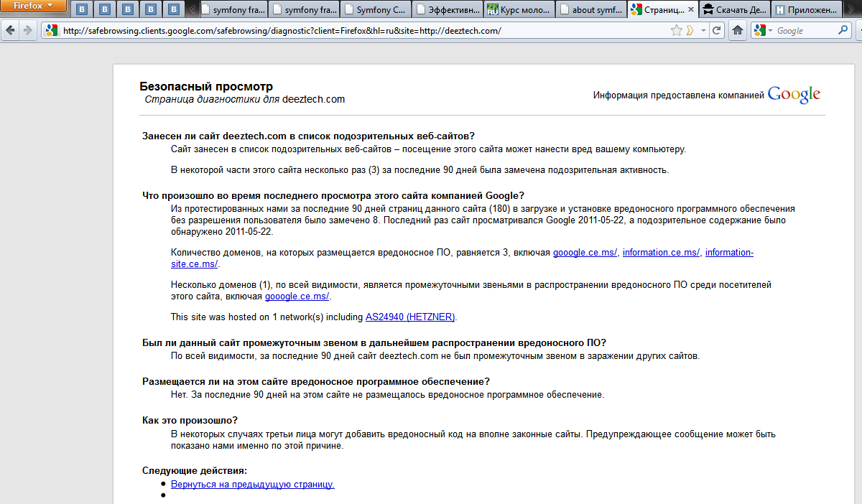Open the information-site.ce.ms/ link
The width and height of the screenshot is (862, 504).
pos(729,253)
